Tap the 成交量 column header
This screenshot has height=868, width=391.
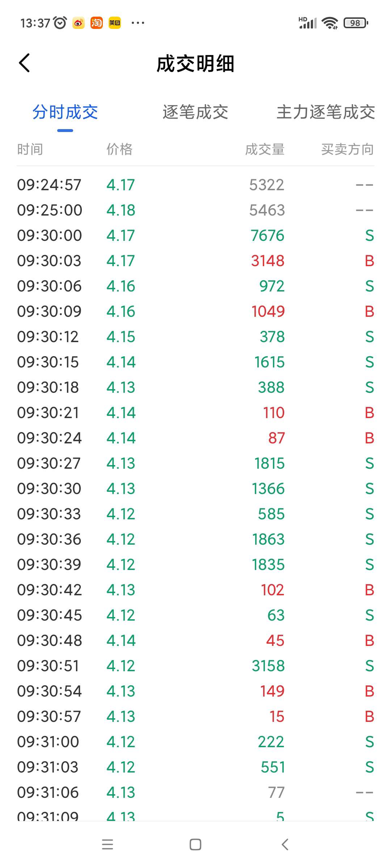(x=265, y=149)
